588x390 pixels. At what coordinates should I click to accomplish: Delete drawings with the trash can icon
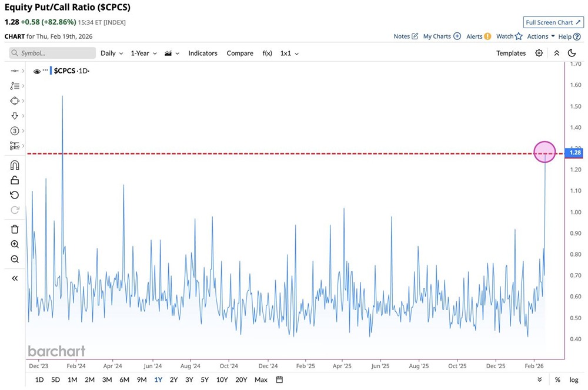15,229
